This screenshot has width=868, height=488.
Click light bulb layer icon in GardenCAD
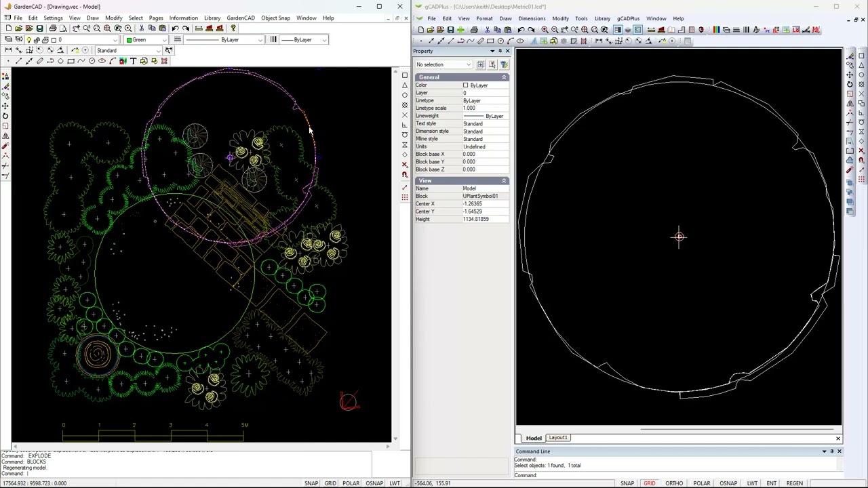coord(28,39)
